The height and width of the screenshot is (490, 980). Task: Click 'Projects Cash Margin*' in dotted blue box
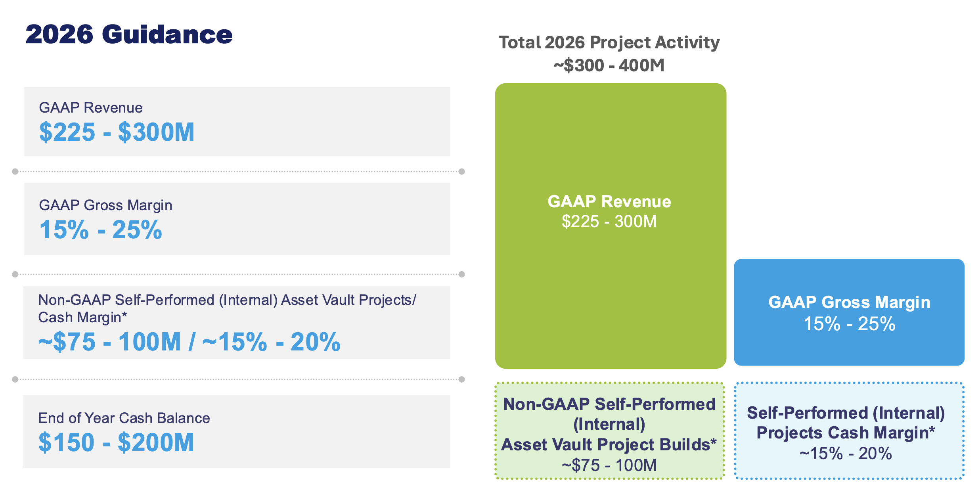coord(846,433)
